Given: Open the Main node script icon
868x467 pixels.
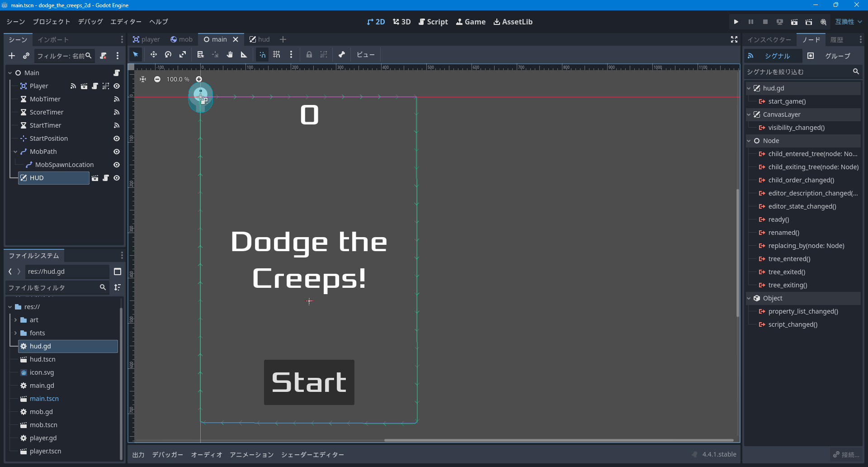Looking at the screenshot, I should click(117, 73).
